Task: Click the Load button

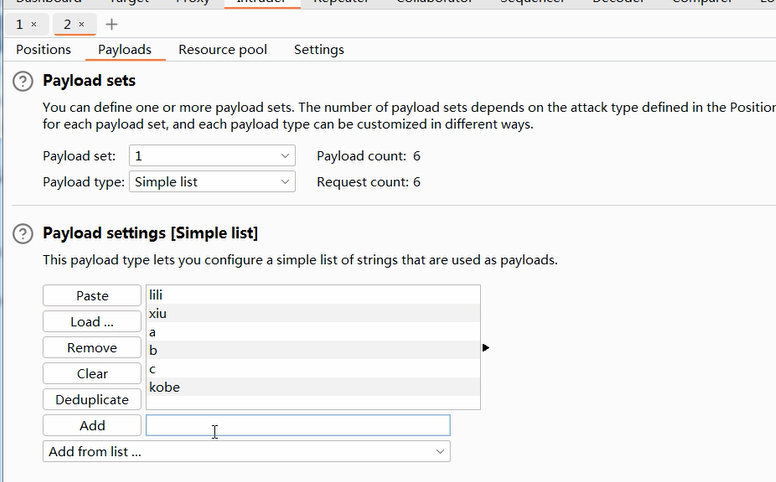Action: 92,322
